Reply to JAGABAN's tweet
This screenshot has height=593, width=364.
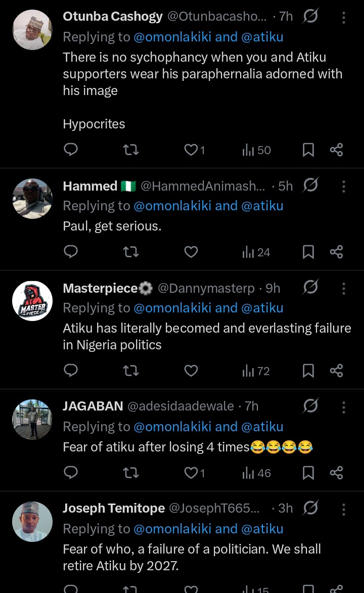click(71, 473)
